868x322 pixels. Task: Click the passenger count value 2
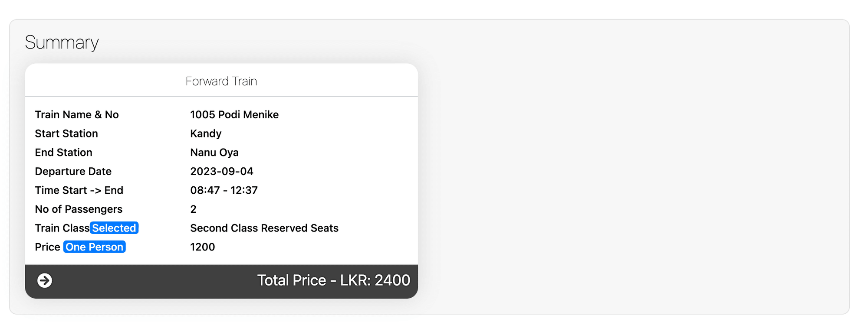point(194,209)
